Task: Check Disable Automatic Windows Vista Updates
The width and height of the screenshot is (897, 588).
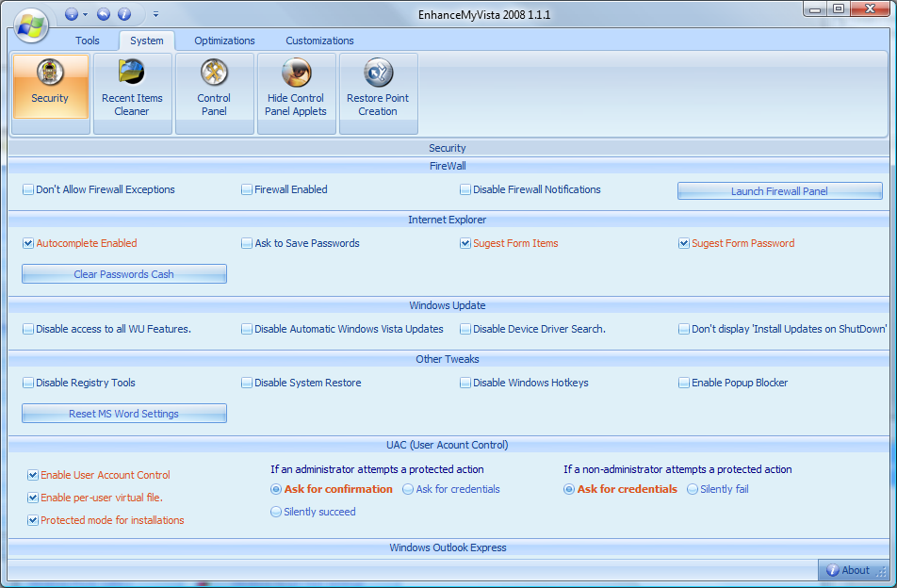Action: (x=247, y=329)
